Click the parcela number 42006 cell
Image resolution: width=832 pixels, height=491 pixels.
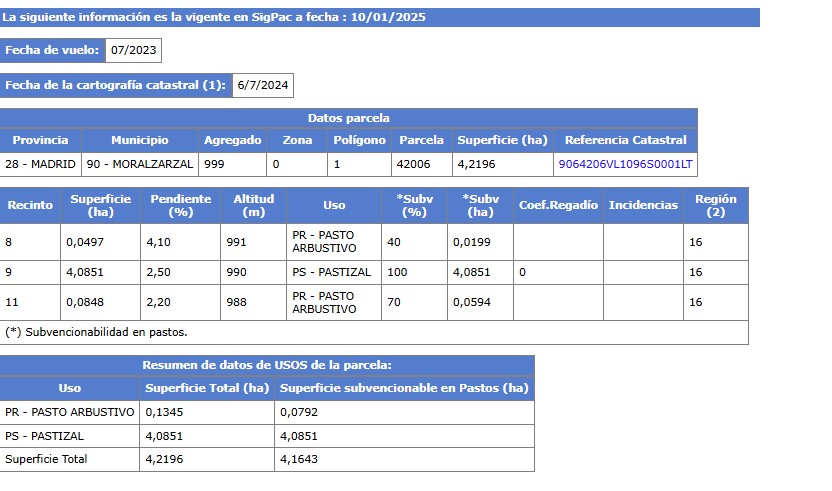(x=422, y=165)
